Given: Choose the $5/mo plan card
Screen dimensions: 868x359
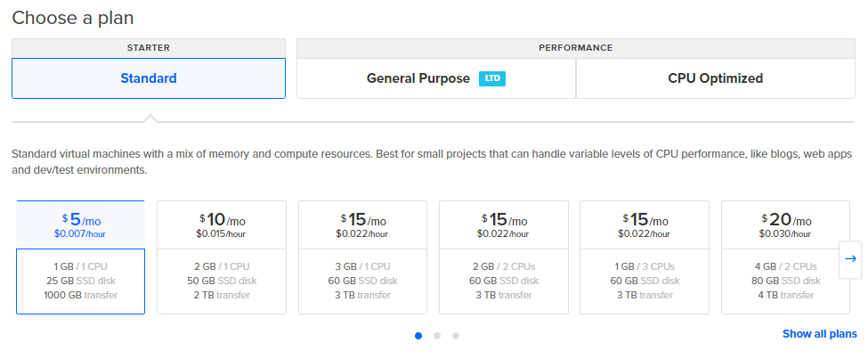Looking at the screenshot, I should click(x=80, y=257).
